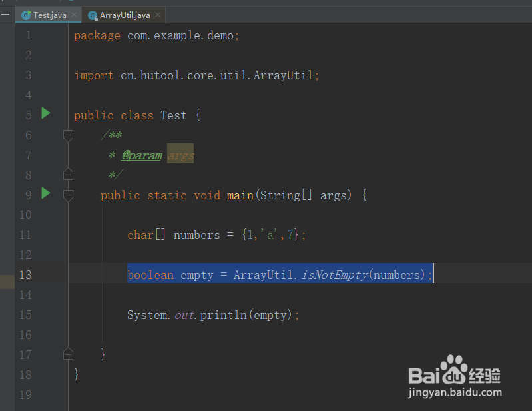Screen dimensions: 532x411
Task: Fold the comment end marker at line 8
Action: point(68,174)
